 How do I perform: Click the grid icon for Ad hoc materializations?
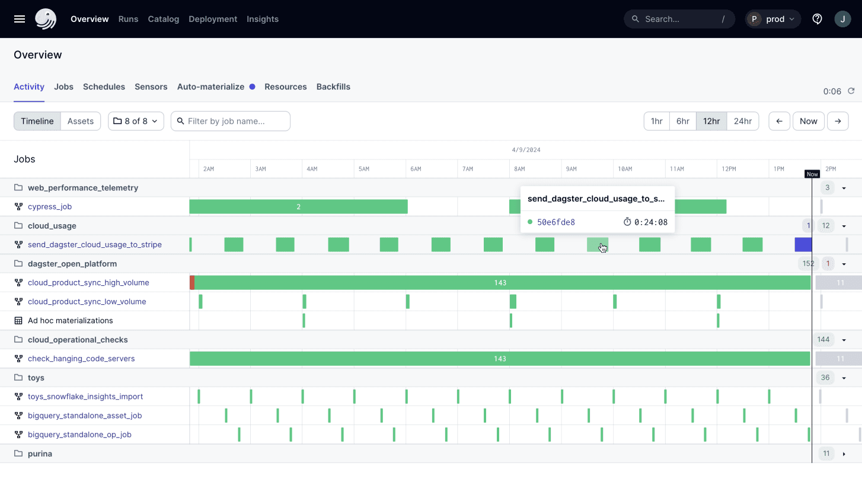[x=18, y=320]
